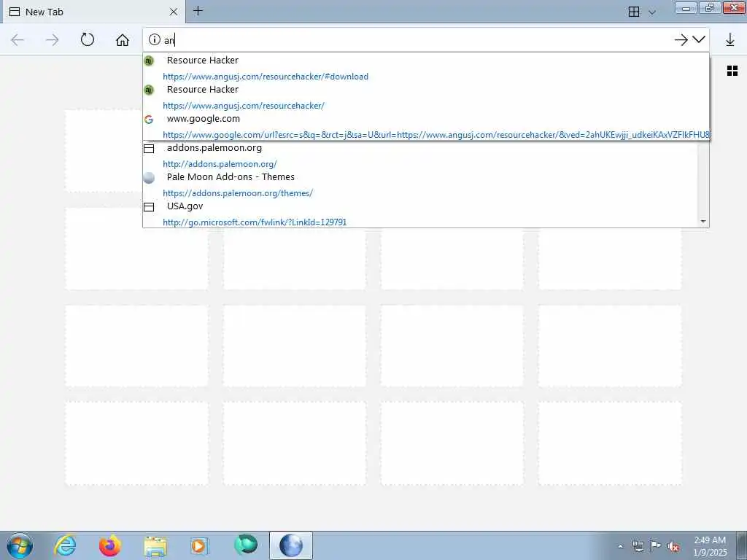Click the Pale Moon Add-ons favicon
The width and height of the screenshot is (747, 560).
click(149, 178)
